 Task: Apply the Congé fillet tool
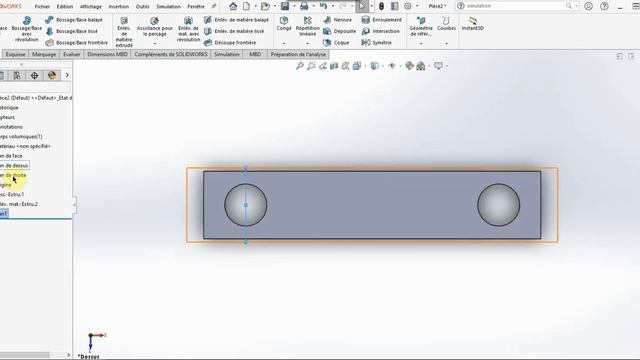(284, 24)
